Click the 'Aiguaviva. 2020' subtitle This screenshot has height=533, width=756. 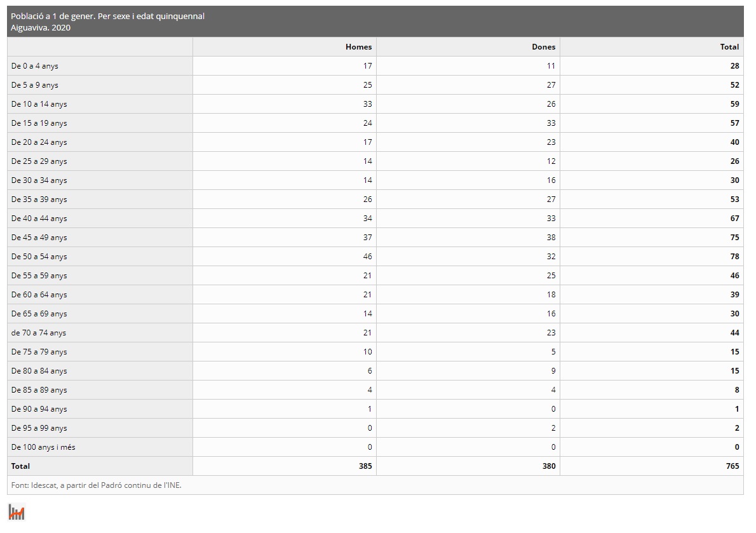pyautogui.click(x=41, y=28)
